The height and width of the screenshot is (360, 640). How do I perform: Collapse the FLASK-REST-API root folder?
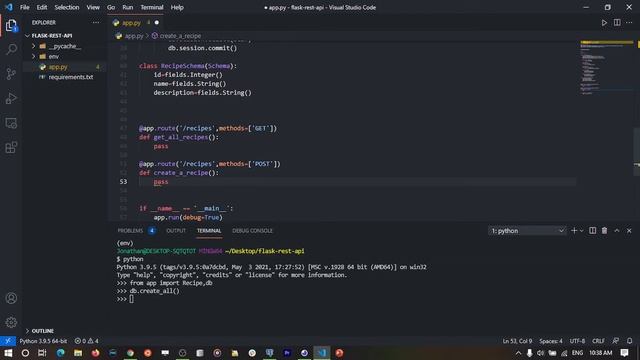point(51,36)
